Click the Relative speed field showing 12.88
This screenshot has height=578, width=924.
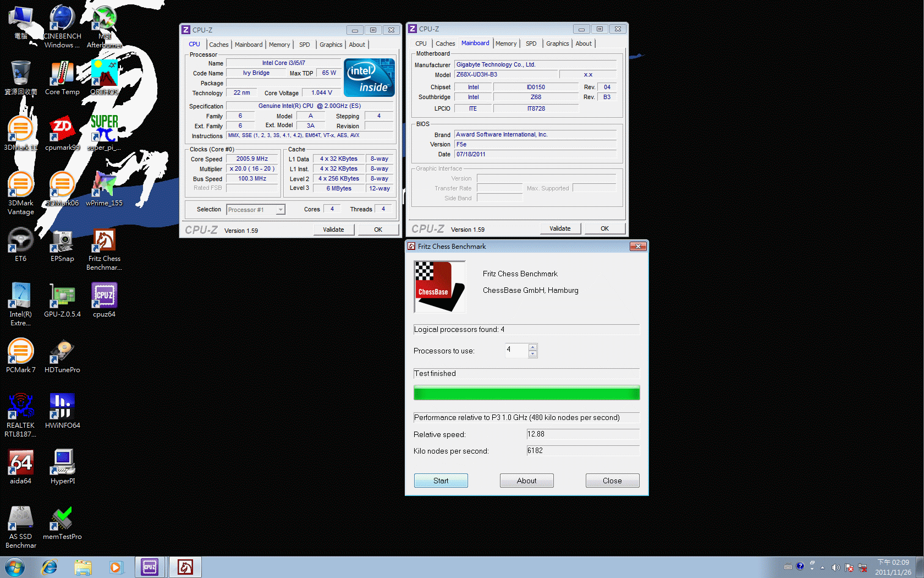[583, 434]
